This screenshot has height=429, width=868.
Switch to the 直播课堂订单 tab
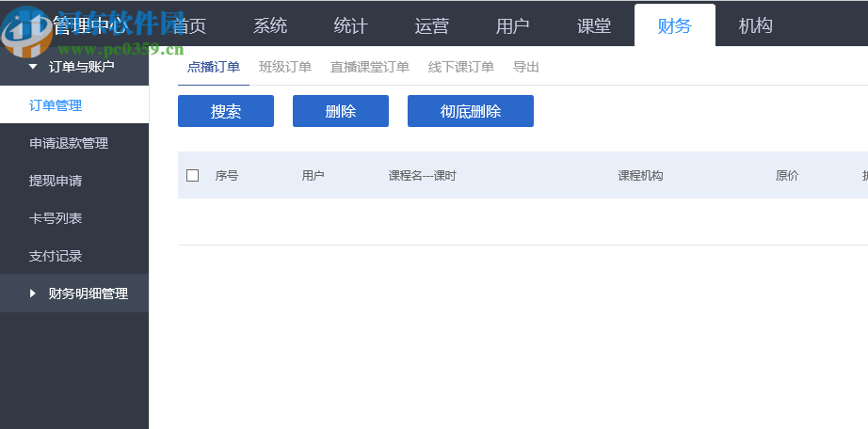pos(370,68)
